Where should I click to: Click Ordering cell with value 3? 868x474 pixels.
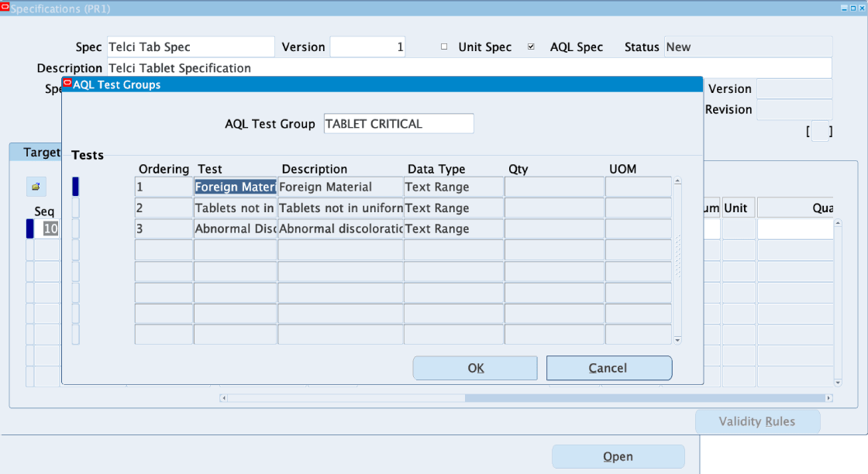164,229
